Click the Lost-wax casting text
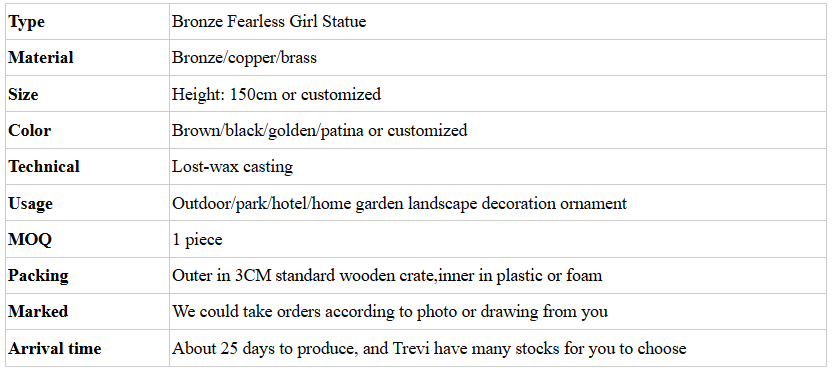Viewport: 833px width, 376px height. click(233, 167)
